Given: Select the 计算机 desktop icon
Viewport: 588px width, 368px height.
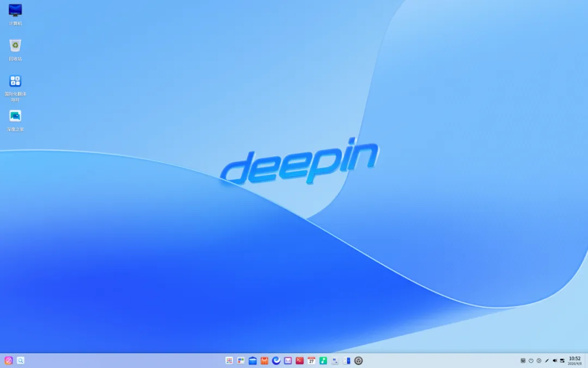Looking at the screenshot, I should tap(15, 14).
